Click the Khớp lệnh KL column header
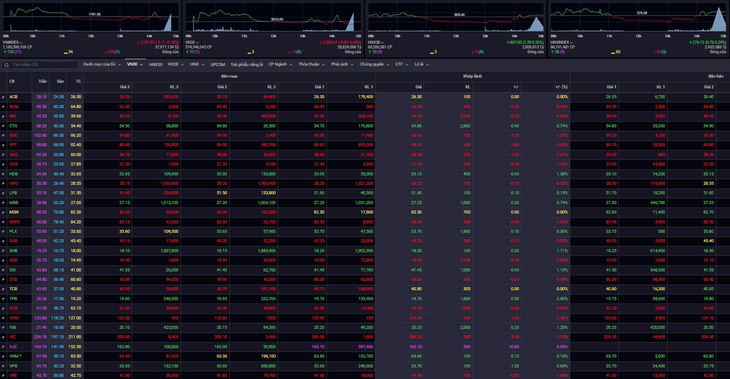Screen dimensions: 730x379 click(x=467, y=87)
